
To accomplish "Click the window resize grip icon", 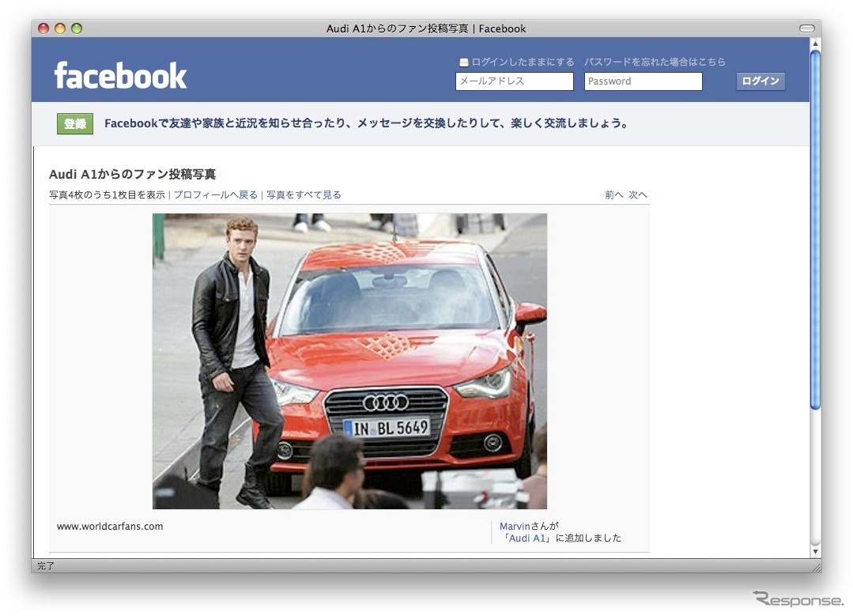I will point(816,566).
